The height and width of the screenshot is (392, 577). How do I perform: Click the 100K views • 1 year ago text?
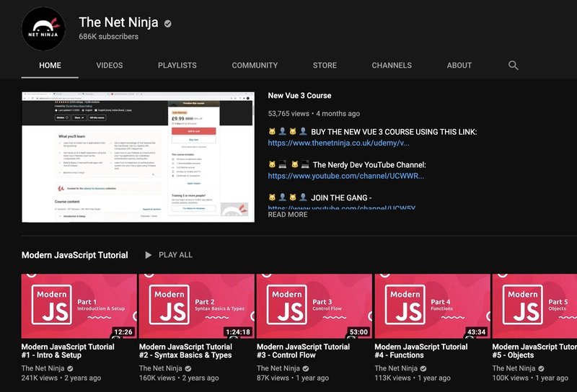530,378
